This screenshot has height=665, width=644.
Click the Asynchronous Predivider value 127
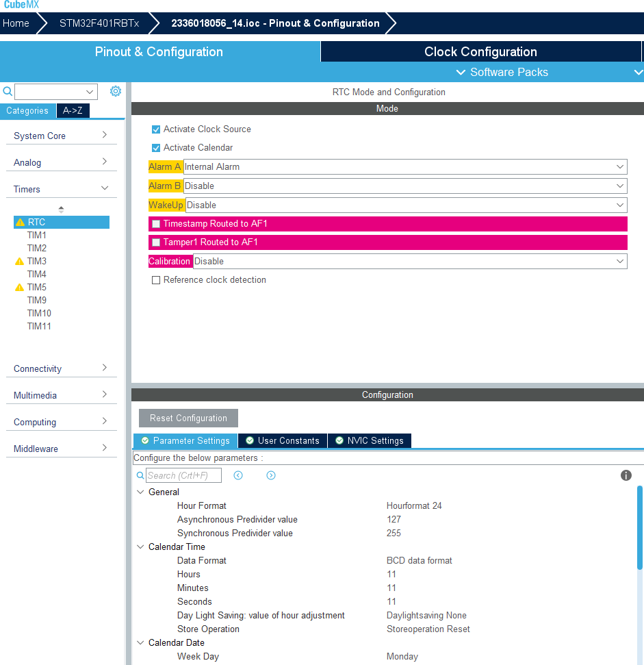394,519
